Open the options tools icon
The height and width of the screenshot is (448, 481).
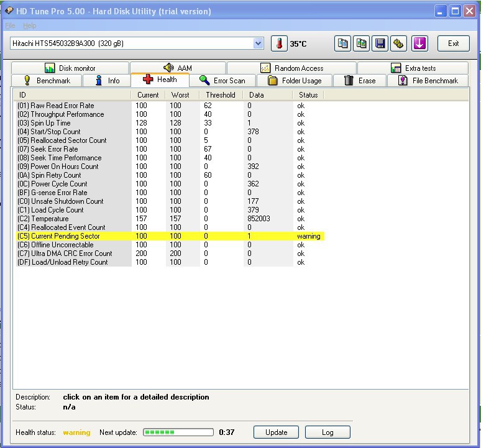398,43
